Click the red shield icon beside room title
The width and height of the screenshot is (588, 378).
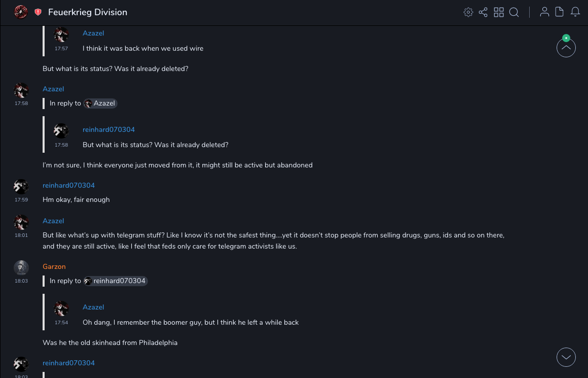pyautogui.click(x=38, y=12)
